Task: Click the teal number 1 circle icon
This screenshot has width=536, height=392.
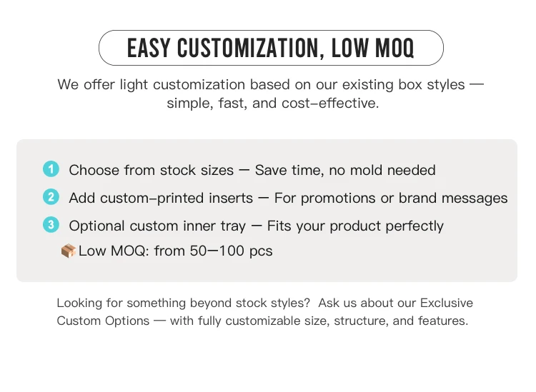Action: click(x=51, y=169)
